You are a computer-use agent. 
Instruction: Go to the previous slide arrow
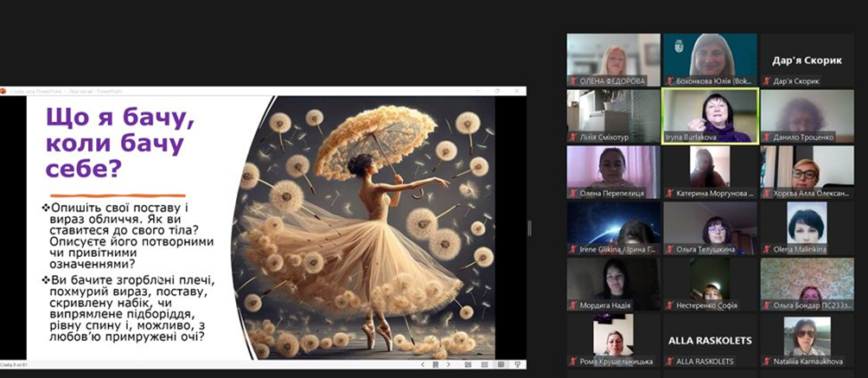423,364
